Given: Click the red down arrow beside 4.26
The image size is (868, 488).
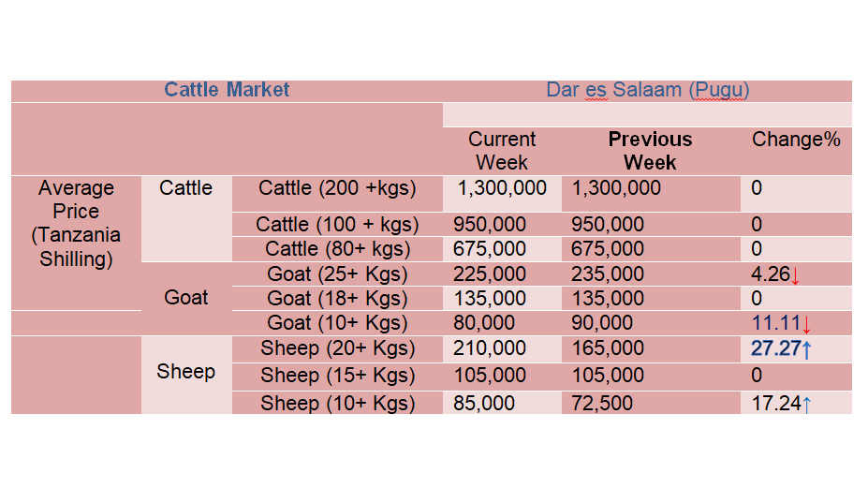Looking at the screenshot, I should 796,275.
